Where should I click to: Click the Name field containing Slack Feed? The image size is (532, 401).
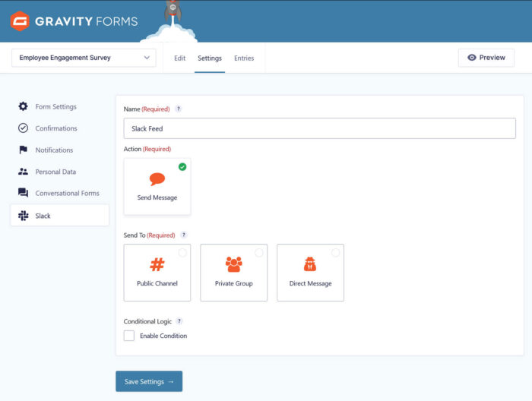point(320,128)
